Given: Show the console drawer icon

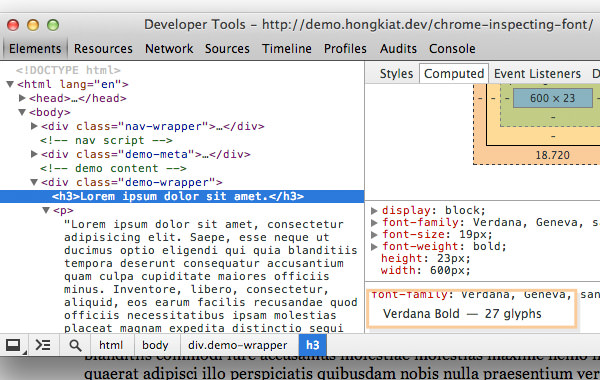Looking at the screenshot, I should click(43, 345).
